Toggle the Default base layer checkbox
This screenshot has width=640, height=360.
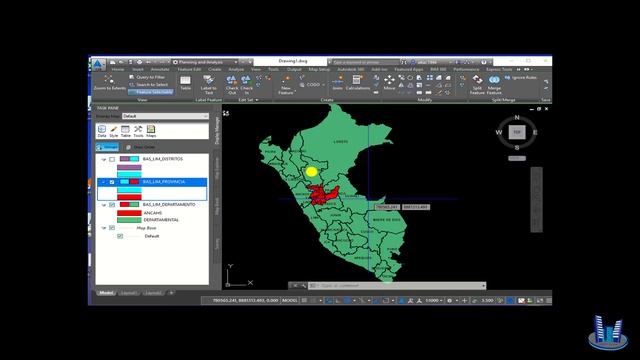[x=120, y=236]
